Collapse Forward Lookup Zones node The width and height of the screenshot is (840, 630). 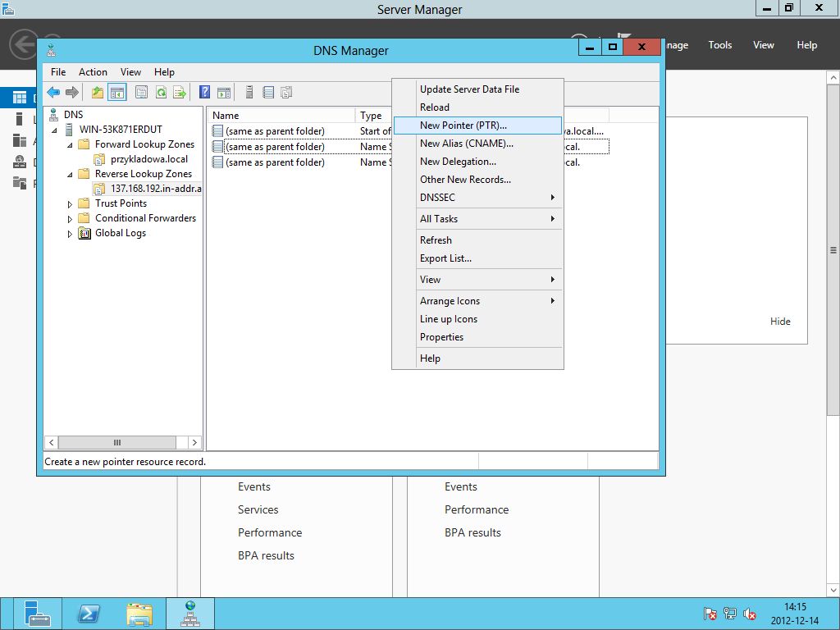pyautogui.click(x=70, y=144)
